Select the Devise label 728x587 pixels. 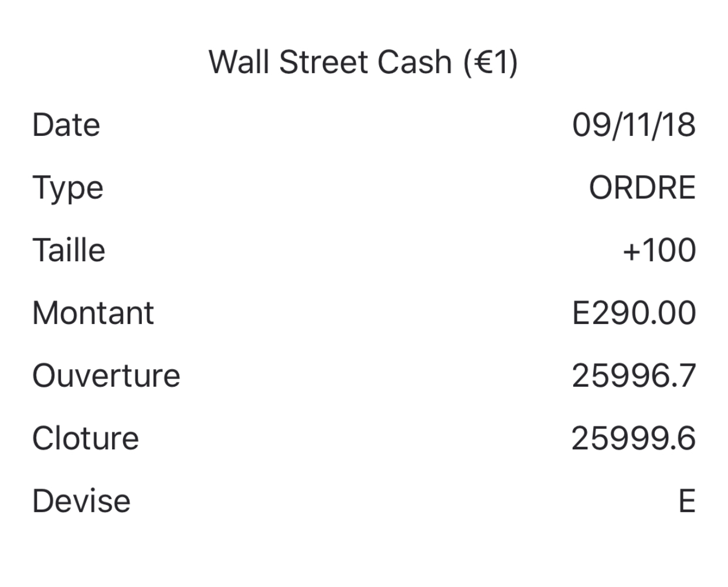(x=81, y=501)
